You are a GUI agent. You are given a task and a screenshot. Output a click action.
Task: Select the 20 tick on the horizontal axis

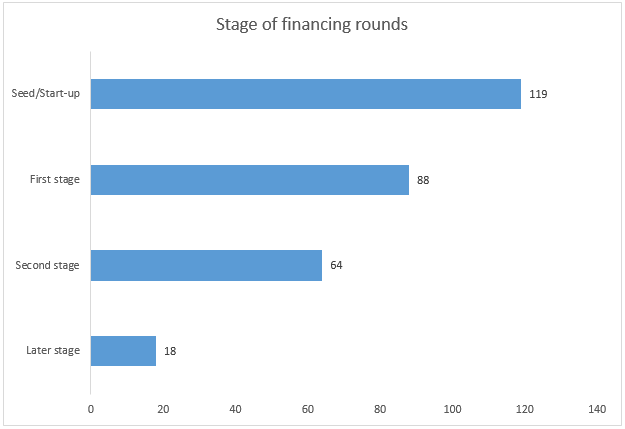pyautogui.click(x=163, y=409)
